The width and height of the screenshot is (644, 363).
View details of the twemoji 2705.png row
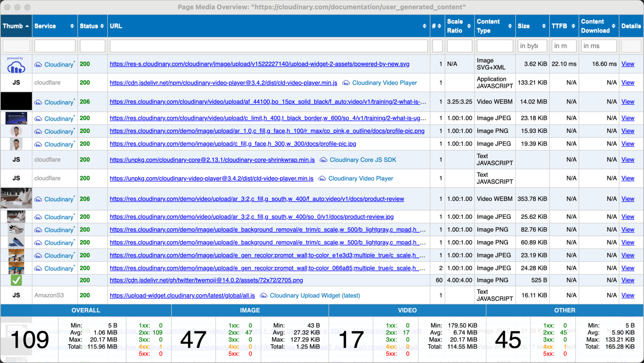coord(627,280)
